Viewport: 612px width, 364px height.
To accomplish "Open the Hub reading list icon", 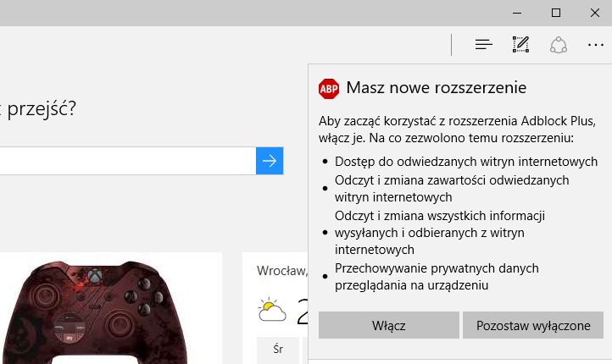I will (484, 44).
